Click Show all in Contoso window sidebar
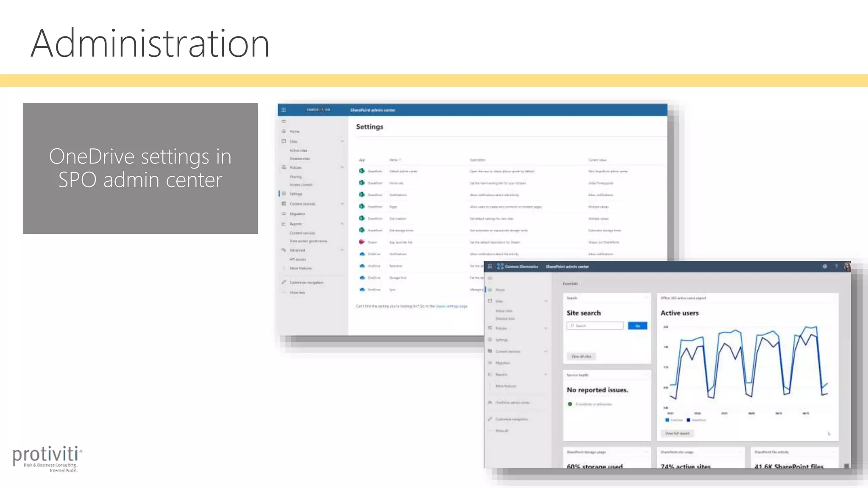868x488 pixels. click(502, 431)
